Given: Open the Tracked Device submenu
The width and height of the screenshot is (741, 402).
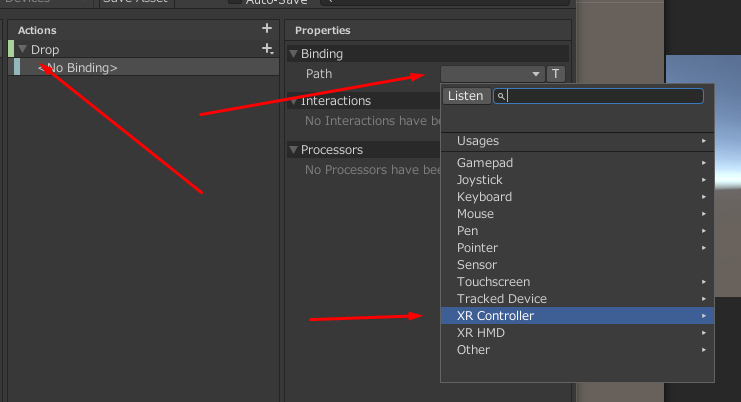Looking at the screenshot, I should [577, 299].
